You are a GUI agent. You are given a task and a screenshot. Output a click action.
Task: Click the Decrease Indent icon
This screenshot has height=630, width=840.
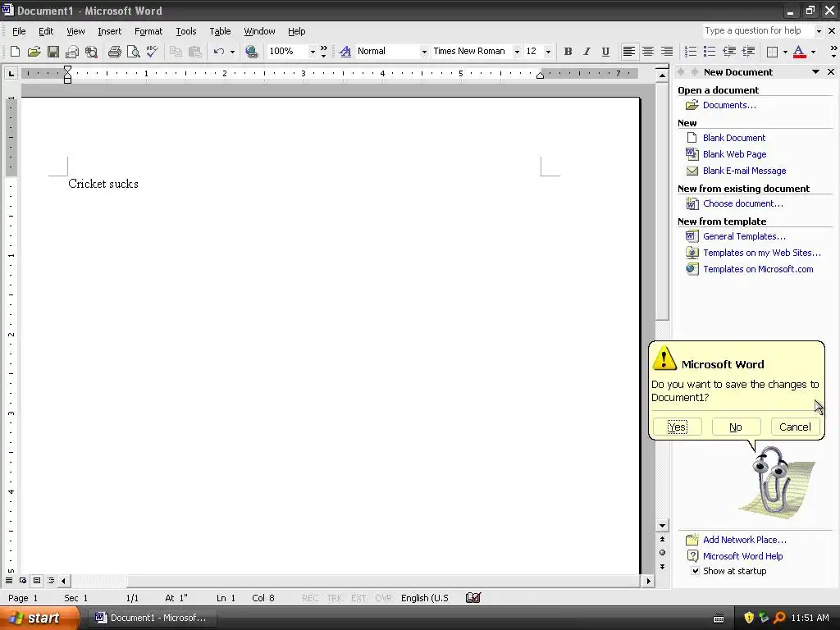click(x=729, y=52)
